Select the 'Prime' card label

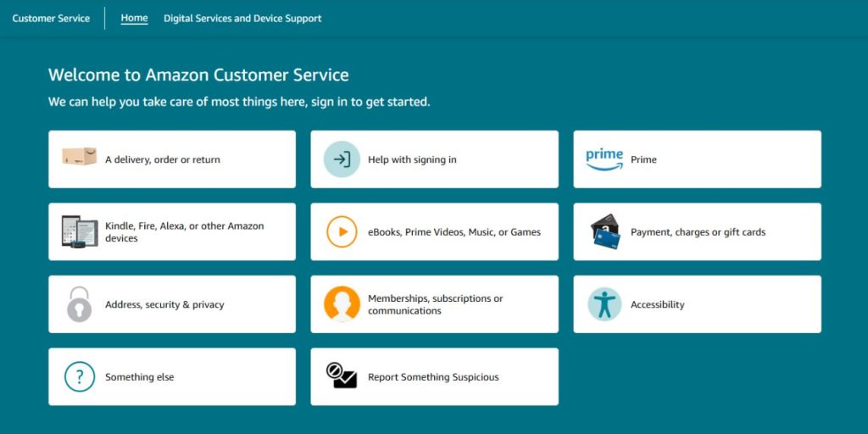point(644,159)
